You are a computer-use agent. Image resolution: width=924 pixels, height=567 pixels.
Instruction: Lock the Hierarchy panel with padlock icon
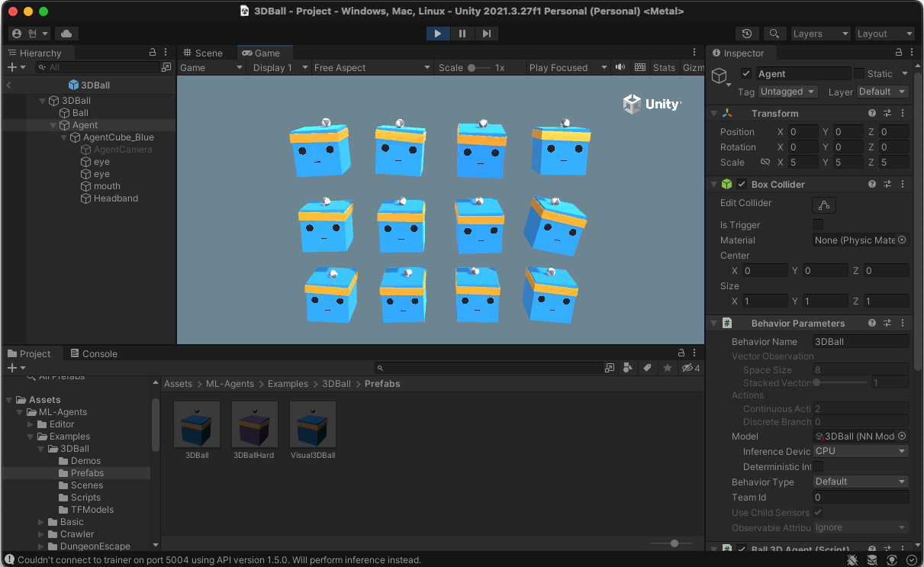click(153, 53)
